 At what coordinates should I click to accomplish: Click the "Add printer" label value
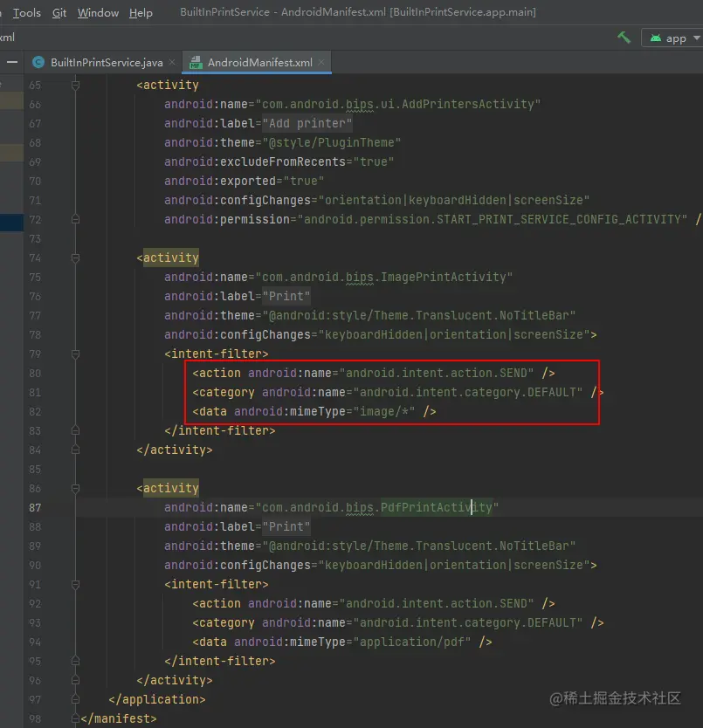click(307, 123)
